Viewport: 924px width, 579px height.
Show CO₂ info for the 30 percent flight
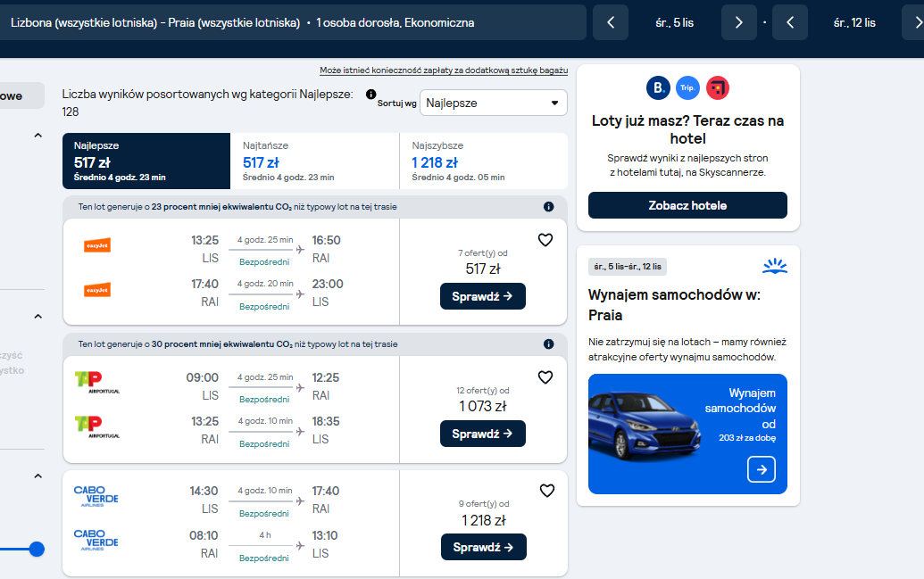click(x=549, y=344)
